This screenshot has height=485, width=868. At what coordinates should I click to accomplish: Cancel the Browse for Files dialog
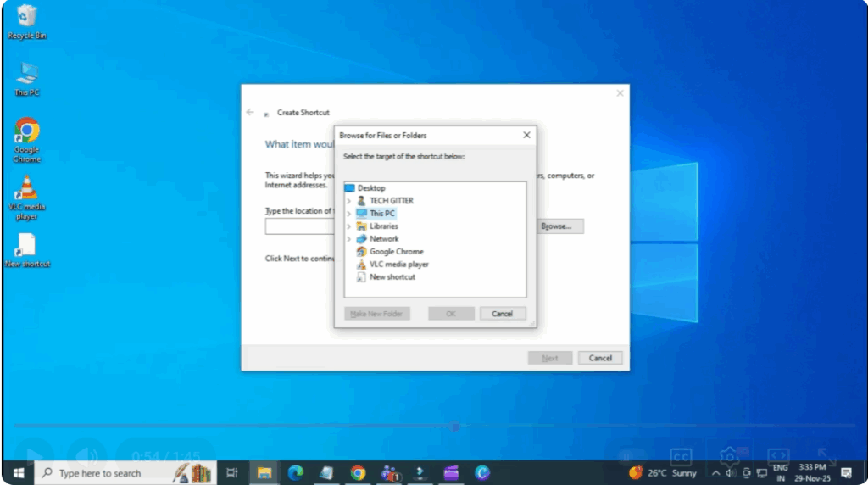point(502,314)
